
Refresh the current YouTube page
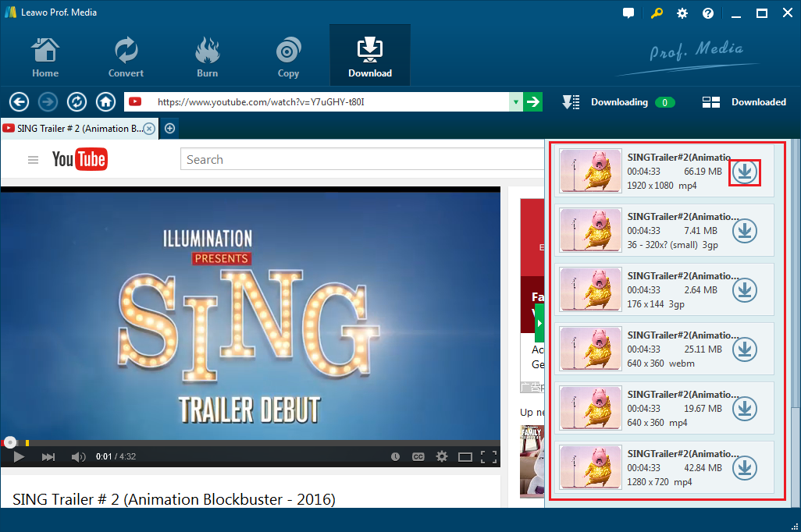coord(77,101)
